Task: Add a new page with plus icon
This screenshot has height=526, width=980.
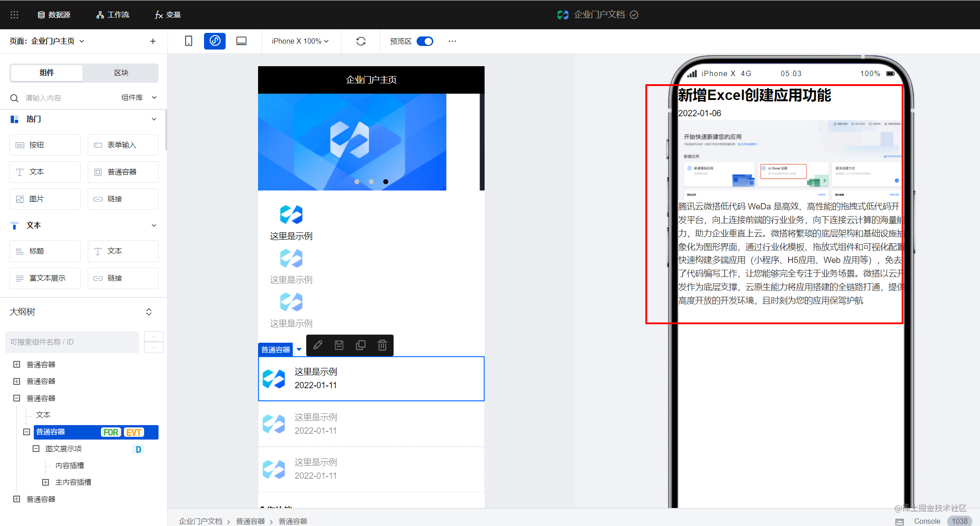Action: point(153,41)
